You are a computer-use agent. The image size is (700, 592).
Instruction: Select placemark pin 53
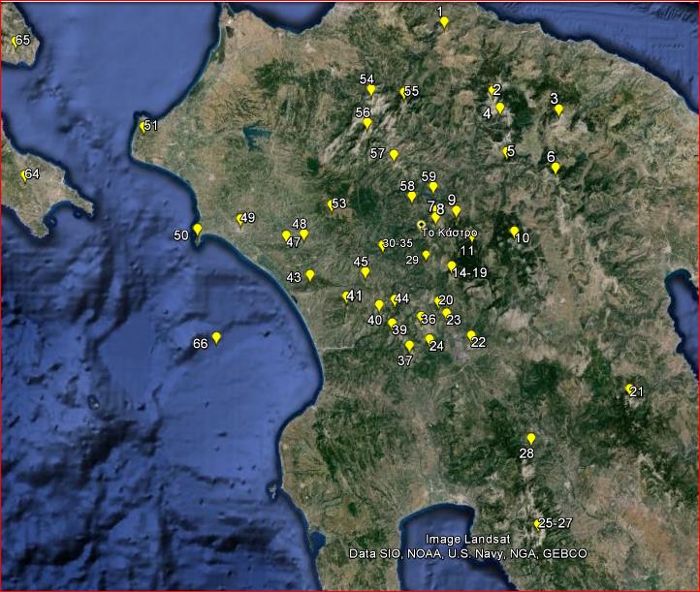pos(332,205)
